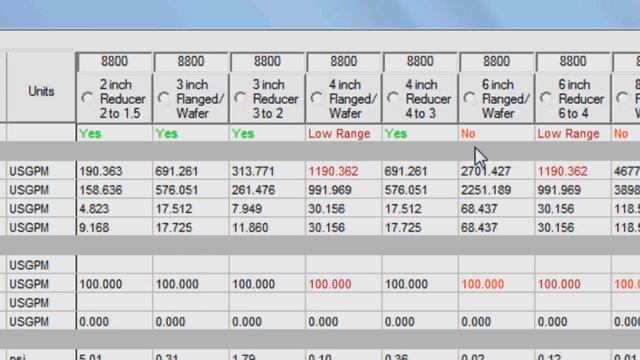The image size is (640, 360).
Task: Select the 3 inch Flanged/Wafer radio button
Action: pos(163,98)
